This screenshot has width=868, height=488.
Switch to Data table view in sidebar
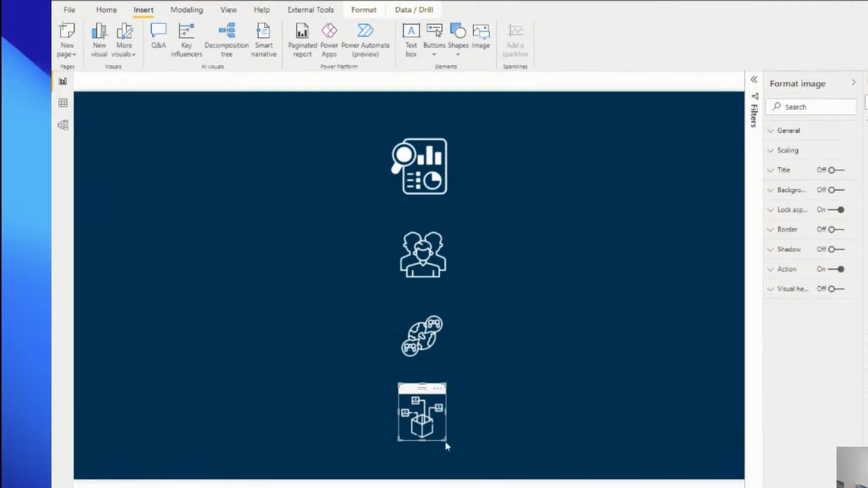pos(63,103)
